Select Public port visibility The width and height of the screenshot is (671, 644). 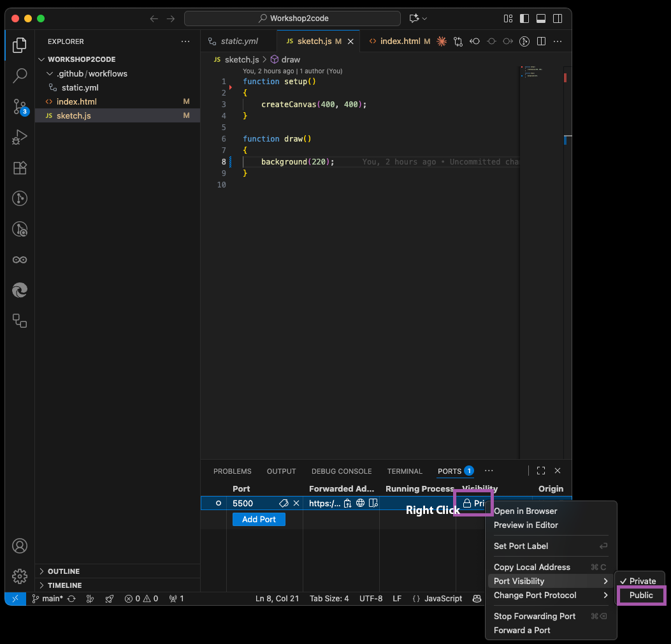(640, 595)
